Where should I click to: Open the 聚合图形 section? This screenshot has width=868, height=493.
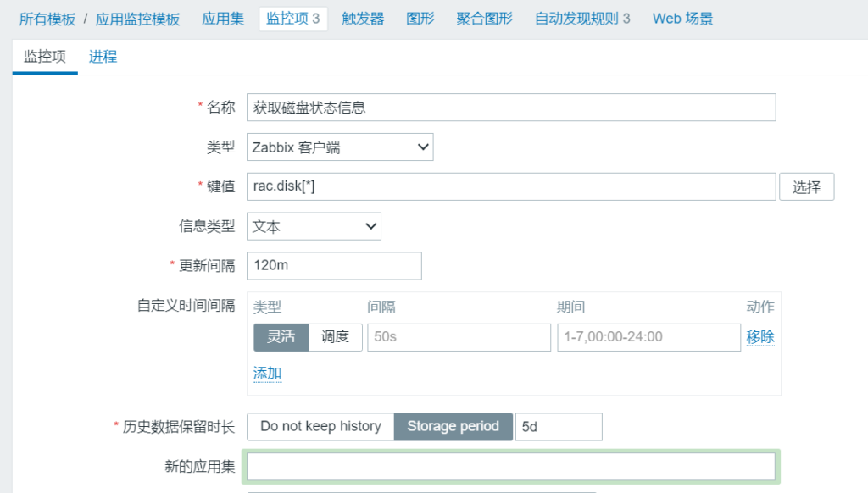pos(484,19)
